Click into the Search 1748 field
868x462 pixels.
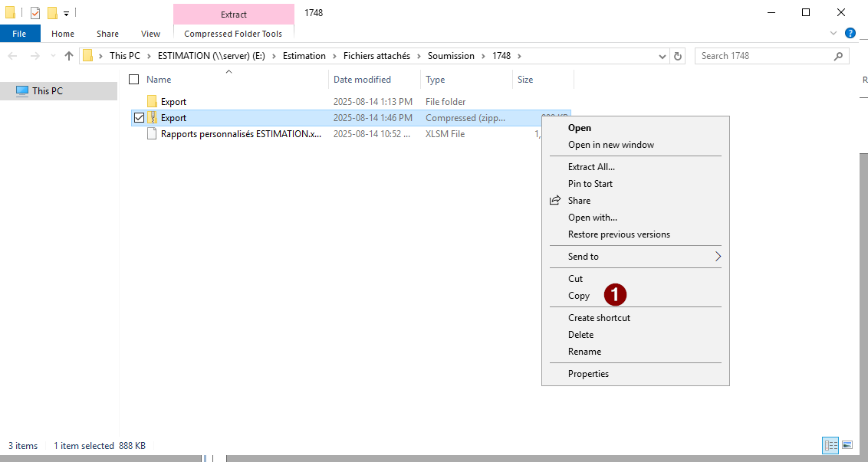click(x=763, y=56)
